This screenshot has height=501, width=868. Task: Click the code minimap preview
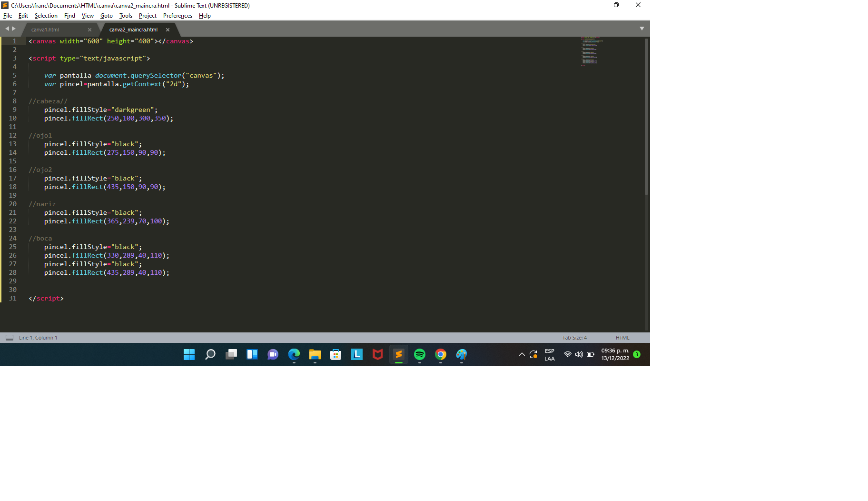592,51
